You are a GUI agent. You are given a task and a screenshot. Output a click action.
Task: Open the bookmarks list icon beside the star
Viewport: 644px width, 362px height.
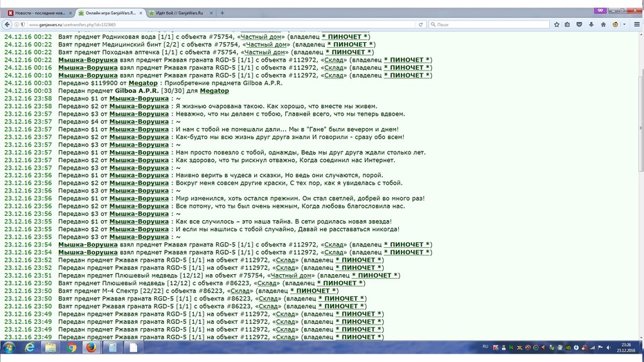[x=567, y=25]
